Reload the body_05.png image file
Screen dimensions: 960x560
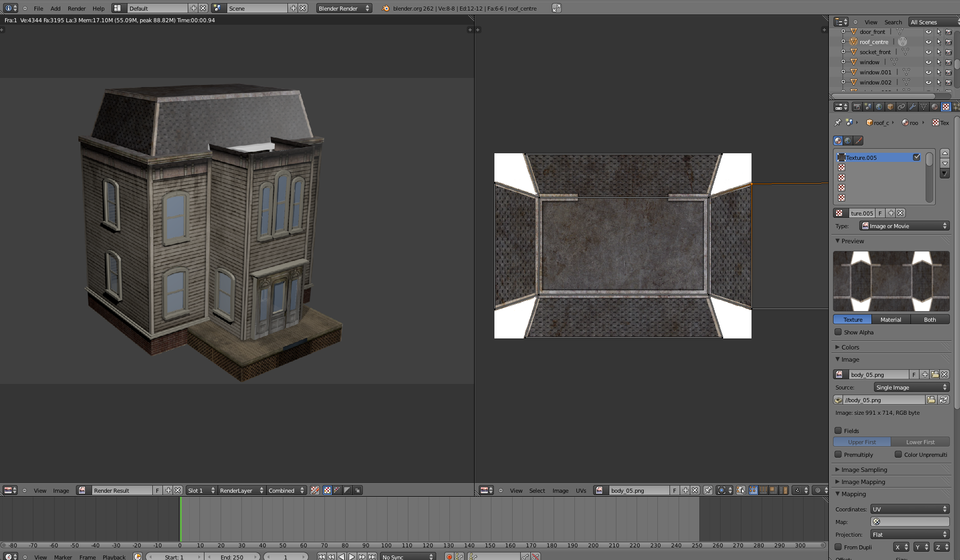pyautogui.click(x=944, y=400)
